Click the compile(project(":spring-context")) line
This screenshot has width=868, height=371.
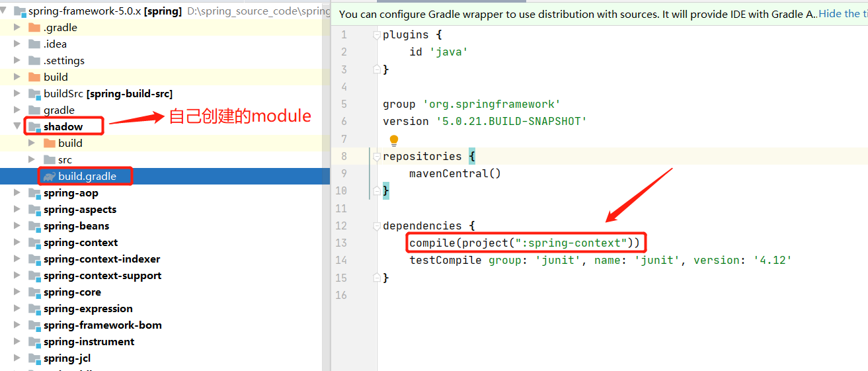pos(525,243)
